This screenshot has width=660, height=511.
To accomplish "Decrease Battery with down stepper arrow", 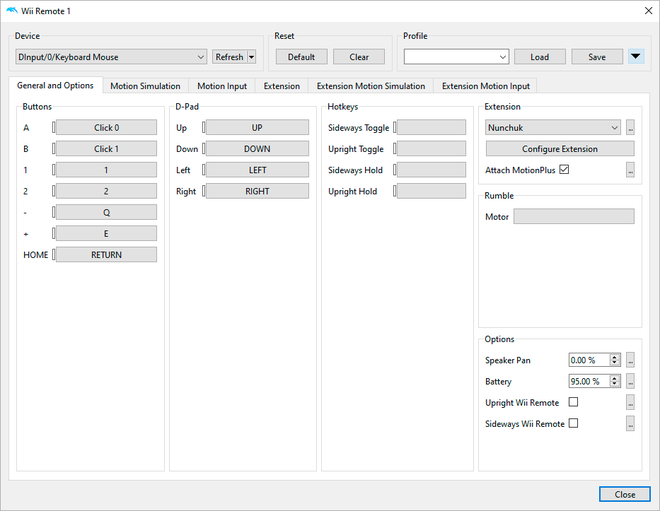I will [x=615, y=384].
